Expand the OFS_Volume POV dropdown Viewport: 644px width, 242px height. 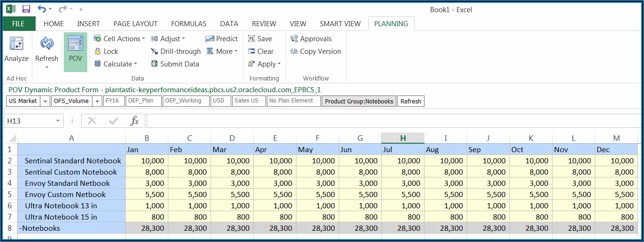[97, 101]
